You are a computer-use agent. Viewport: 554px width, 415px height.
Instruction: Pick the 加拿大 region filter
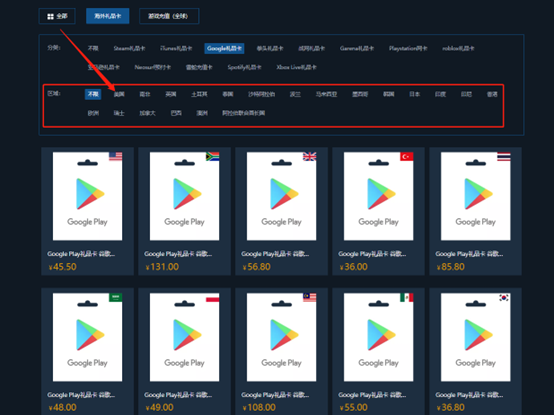[147, 113]
